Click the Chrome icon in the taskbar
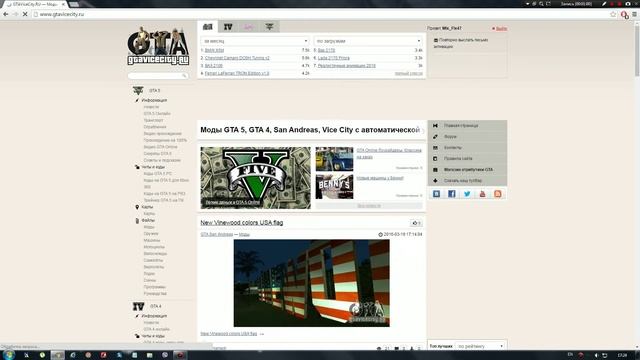 (58, 355)
